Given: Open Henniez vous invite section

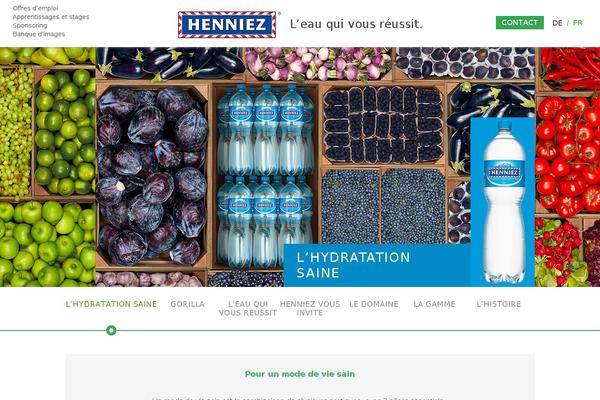Looking at the screenshot, I should (x=310, y=308).
